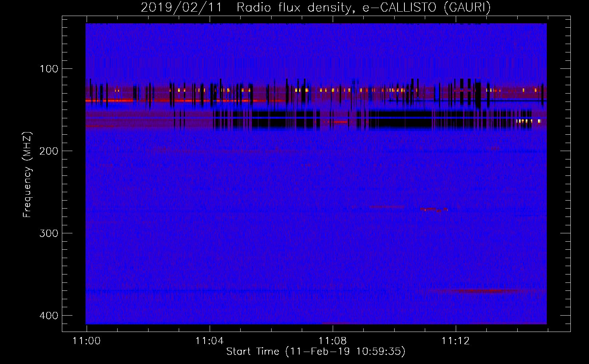Select the 'Frequency (MHZ)' axis label
Viewport: 589px width, 364px height.
click(x=27, y=175)
